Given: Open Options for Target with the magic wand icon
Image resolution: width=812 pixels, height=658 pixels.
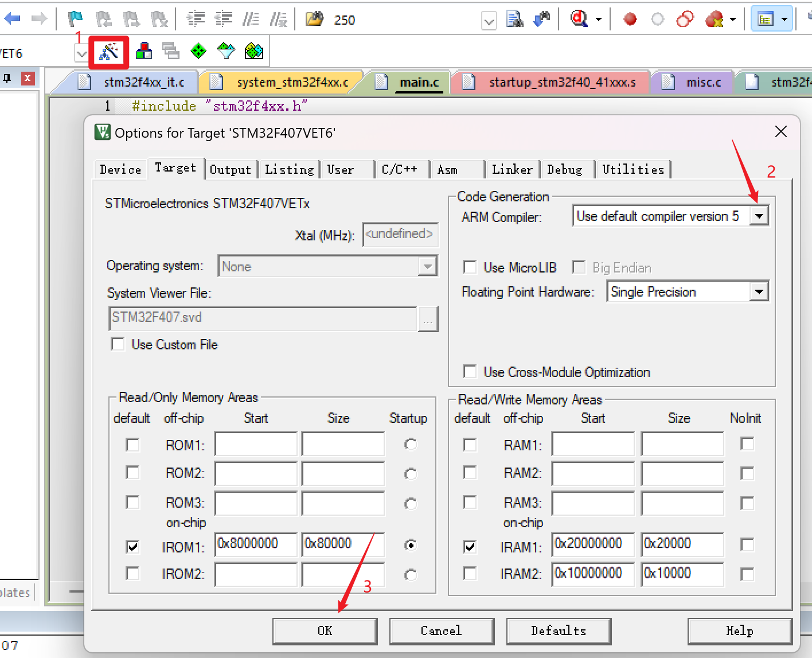Looking at the screenshot, I should (x=108, y=52).
